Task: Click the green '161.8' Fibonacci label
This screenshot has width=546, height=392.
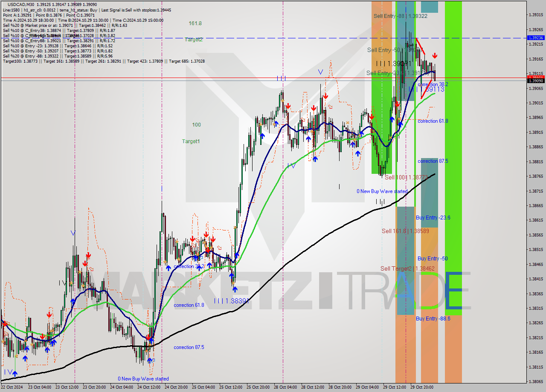Action: (195, 23)
